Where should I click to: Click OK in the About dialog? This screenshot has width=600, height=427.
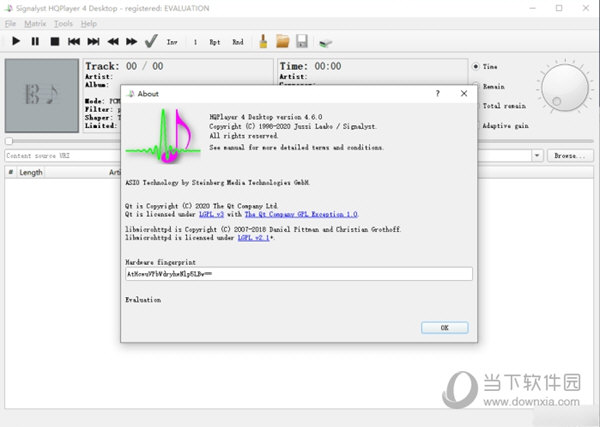pyautogui.click(x=444, y=328)
